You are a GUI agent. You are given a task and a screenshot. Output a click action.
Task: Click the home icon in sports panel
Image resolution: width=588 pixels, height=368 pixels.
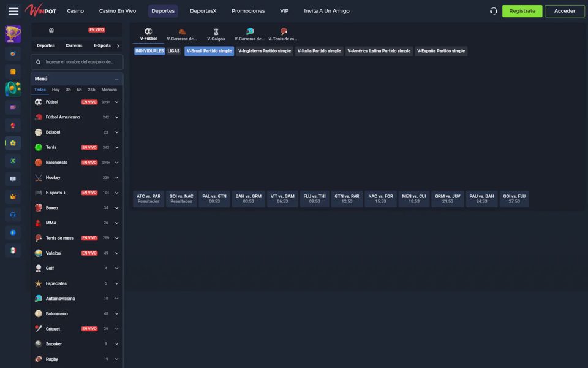51,30
